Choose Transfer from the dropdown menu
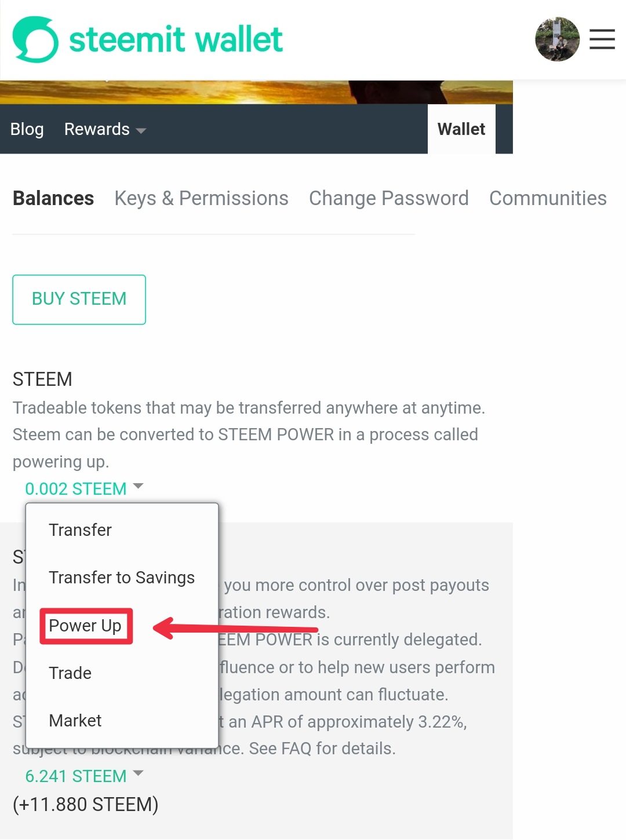Screen dimensions: 626x840 80,530
